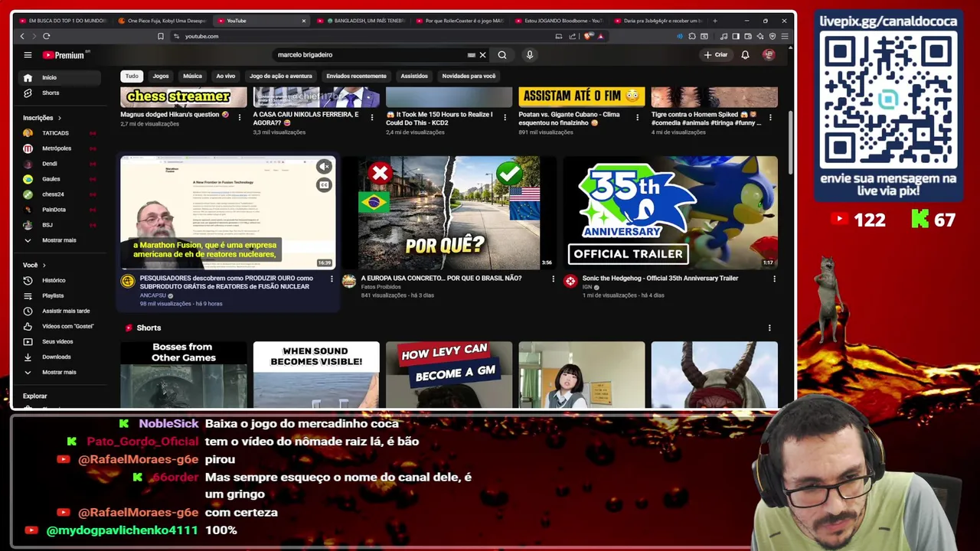Open the notifications bell
The height and width of the screenshot is (551, 980).
(x=745, y=55)
